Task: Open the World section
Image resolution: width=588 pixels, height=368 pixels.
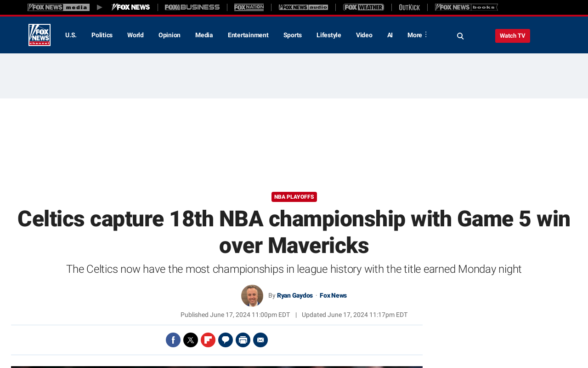Action: pos(136,35)
